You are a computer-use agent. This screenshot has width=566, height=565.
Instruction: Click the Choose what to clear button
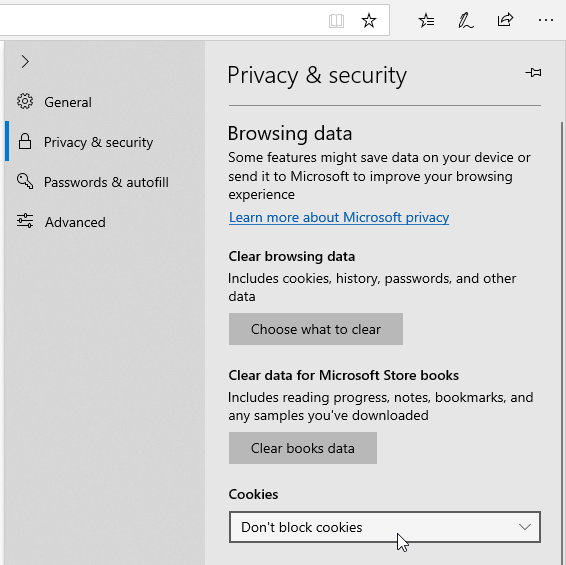[316, 329]
